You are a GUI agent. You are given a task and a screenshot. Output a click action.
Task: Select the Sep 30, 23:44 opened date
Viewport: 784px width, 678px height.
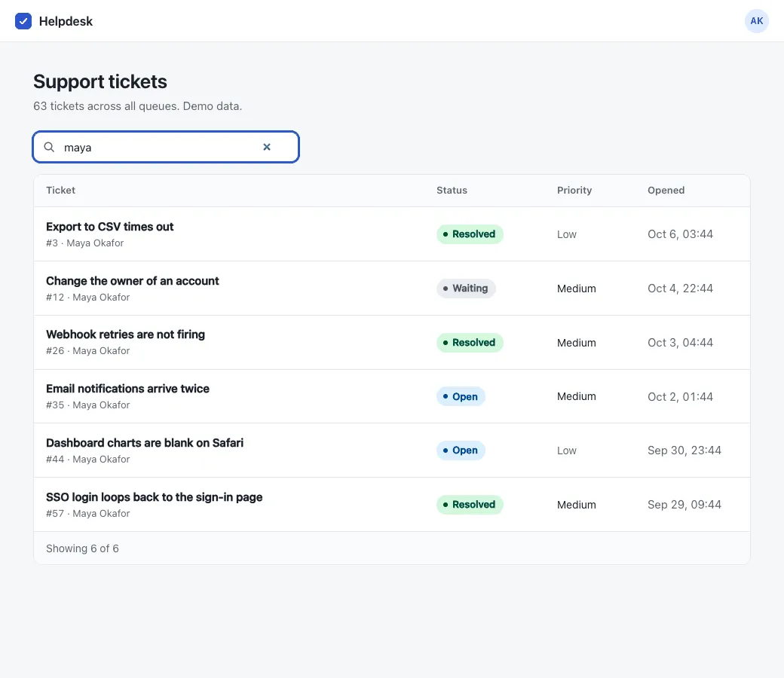click(x=684, y=450)
